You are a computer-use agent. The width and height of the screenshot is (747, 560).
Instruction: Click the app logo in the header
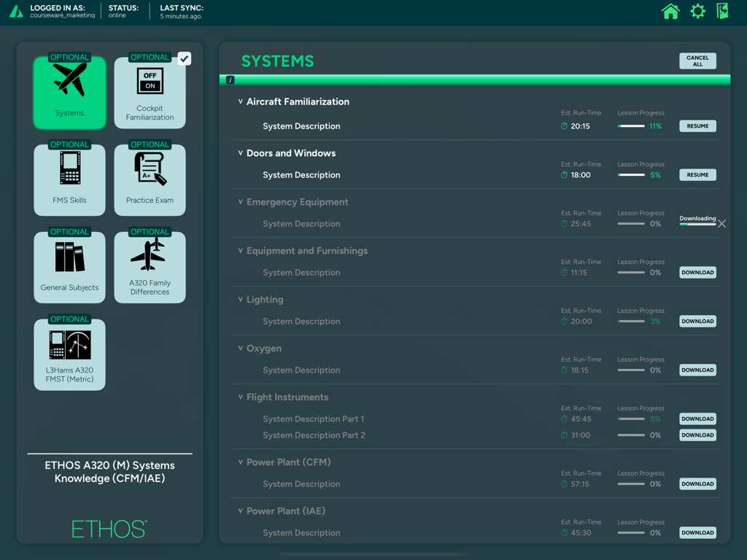pos(16,12)
